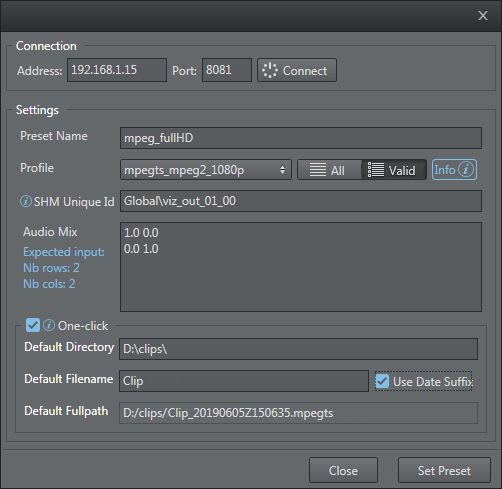Click the Set Preset button
The image size is (502, 489).
coord(444,470)
